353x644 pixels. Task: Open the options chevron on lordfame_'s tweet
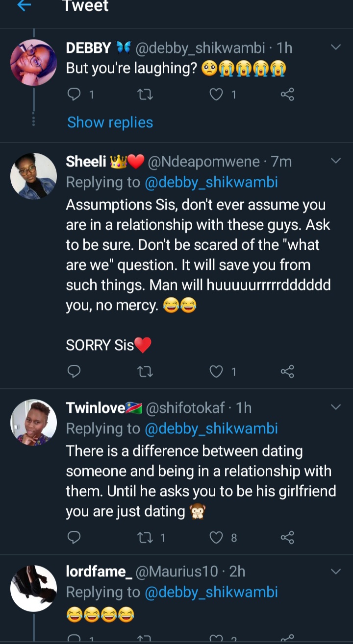[x=336, y=572]
